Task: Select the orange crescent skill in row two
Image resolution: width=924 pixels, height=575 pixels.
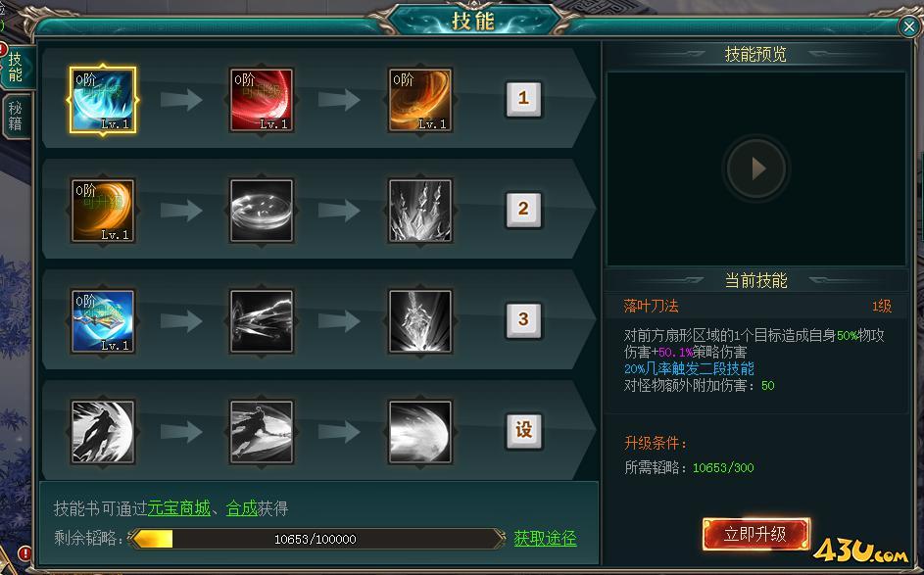Action: 103,211
